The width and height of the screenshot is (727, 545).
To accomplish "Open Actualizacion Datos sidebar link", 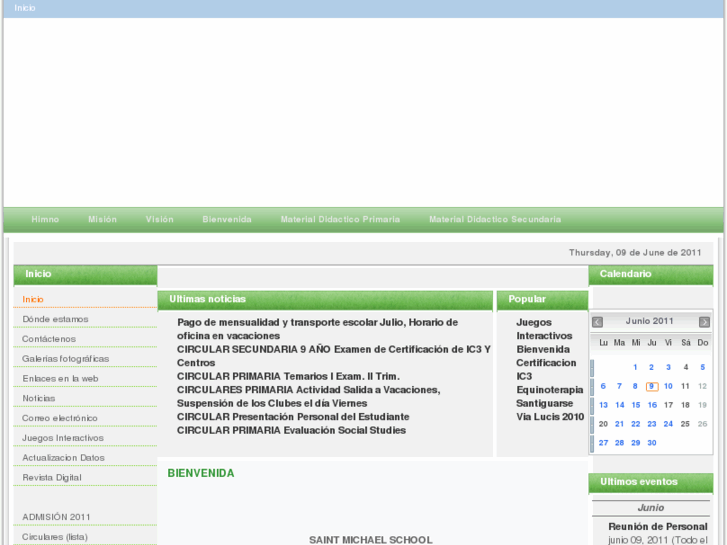I will tap(63, 458).
